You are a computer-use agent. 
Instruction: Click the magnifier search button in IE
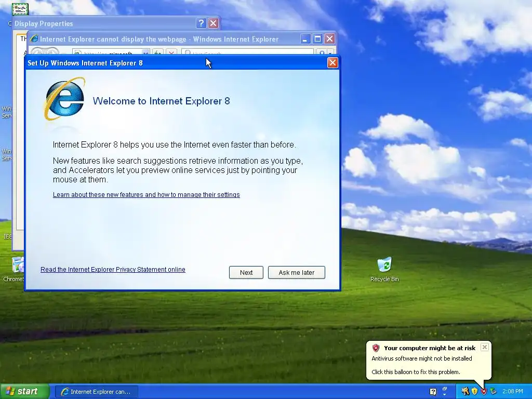321,52
